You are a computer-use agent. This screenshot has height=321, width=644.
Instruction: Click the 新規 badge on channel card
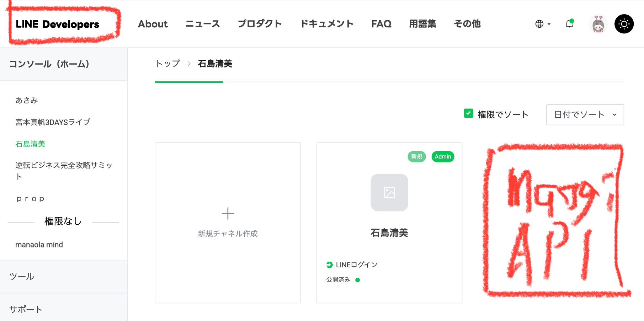pos(417,156)
